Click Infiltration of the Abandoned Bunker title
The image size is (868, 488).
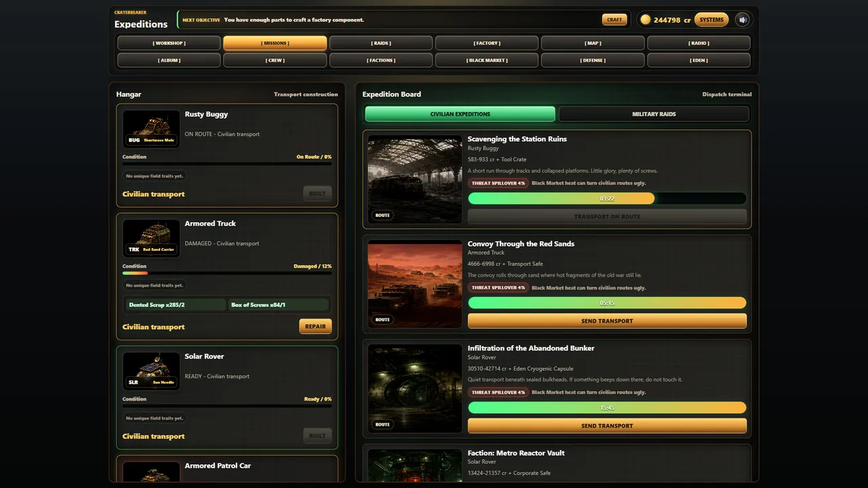pyautogui.click(x=531, y=348)
